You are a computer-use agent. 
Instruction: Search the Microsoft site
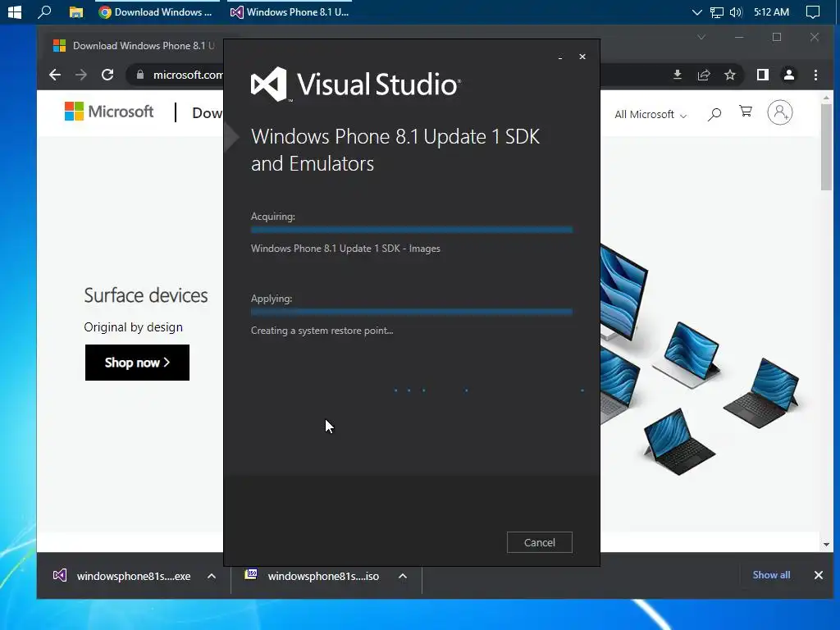[714, 113]
